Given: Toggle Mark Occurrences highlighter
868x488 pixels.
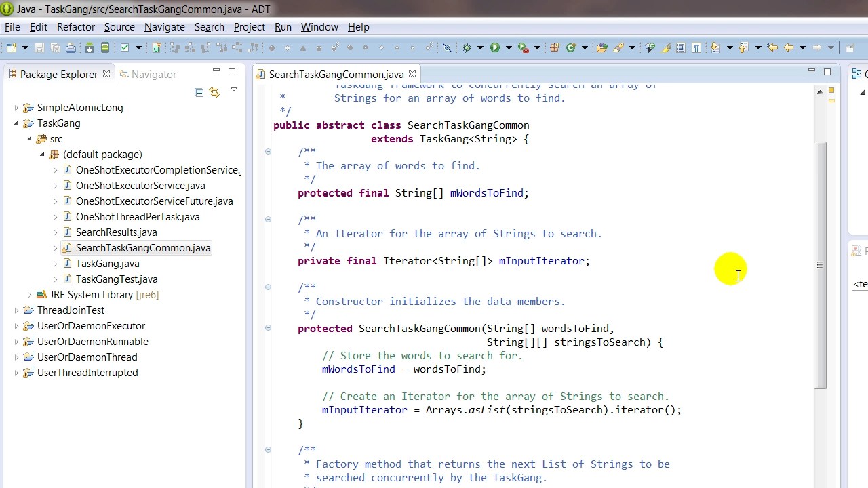Looking at the screenshot, I should [666, 47].
